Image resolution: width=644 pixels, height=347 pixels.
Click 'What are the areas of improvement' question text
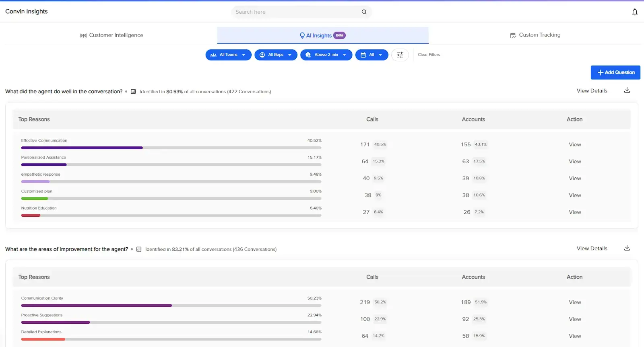pyautogui.click(x=67, y=249)
